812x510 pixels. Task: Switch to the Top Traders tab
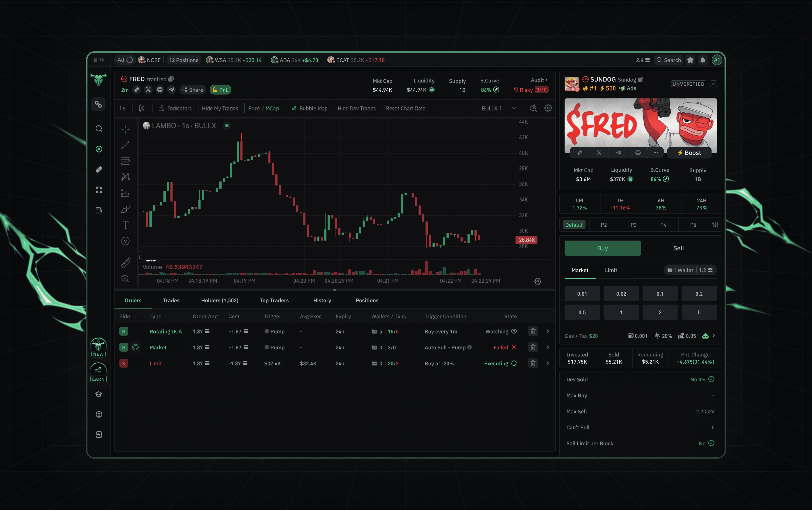click(x=274, y=300)
